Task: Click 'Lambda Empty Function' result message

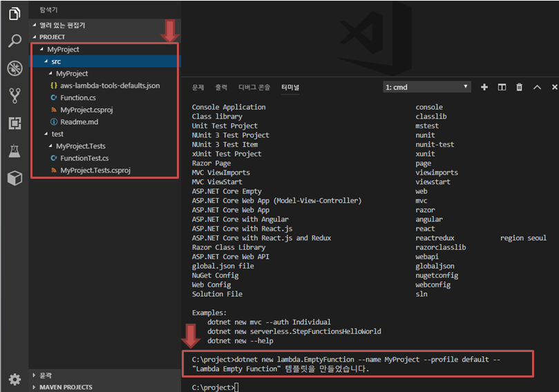Action: pyautogui.click(x=281, y=369)
